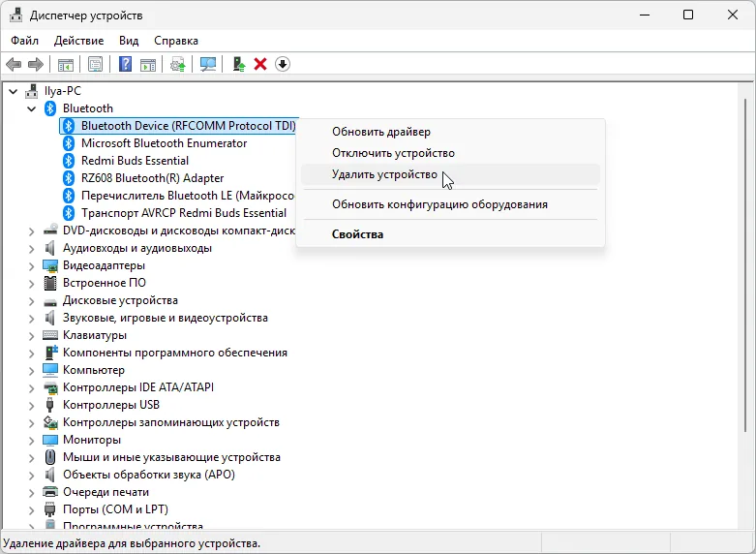The width and height of the screenshot is (756, 554).
Task: Expand the Видеоадаптеры category
Action: pyautogui.click(x=31, y=265)
